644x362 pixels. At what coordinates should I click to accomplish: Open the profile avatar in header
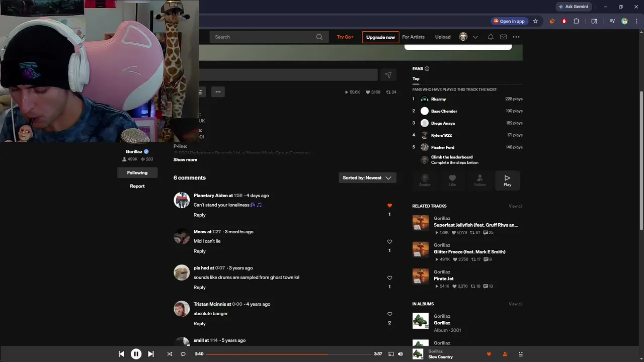[x=463, y=37]
